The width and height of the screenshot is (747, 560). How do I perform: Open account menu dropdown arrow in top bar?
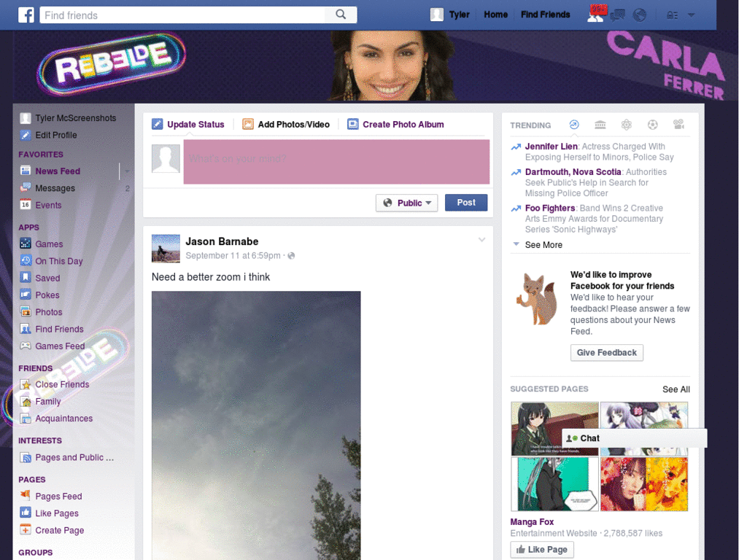click(x=691, y=15)
